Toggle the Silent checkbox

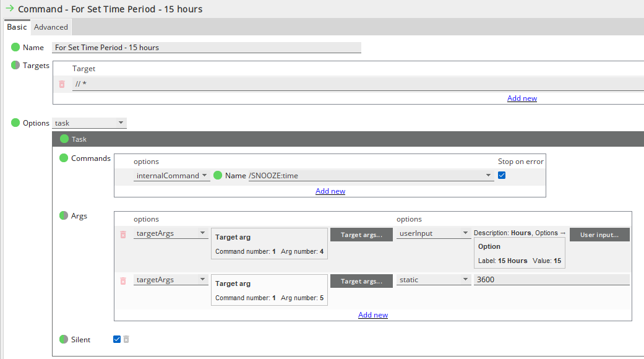tap(117, 339)
